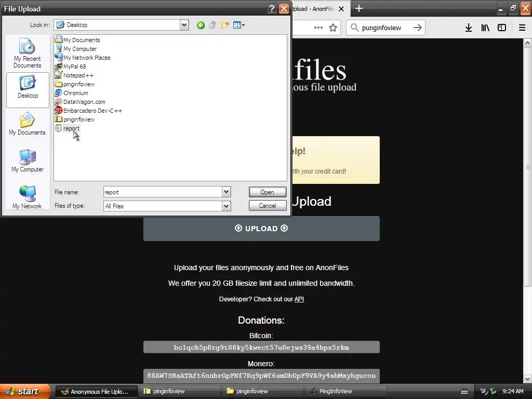Select Desktop in the places bar
The width and height of the screenshot is (532, 399).
pyautogui.click(x=28, y=89)
